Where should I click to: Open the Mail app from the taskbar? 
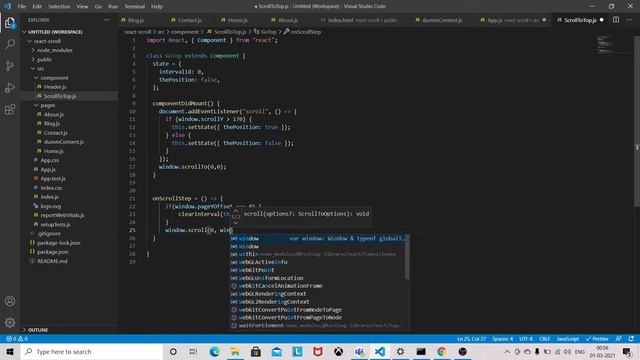tap(277, 351)
